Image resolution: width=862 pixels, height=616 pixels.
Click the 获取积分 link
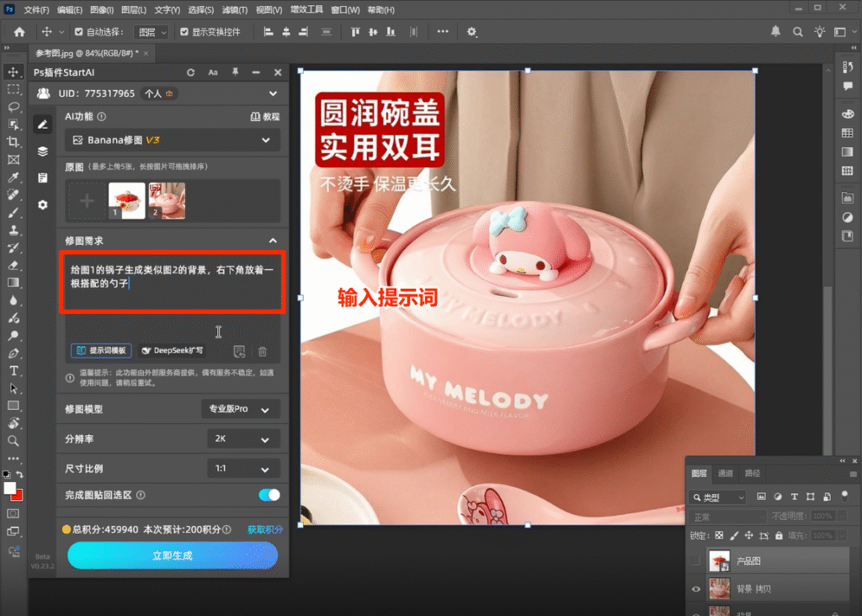[265, 529]
